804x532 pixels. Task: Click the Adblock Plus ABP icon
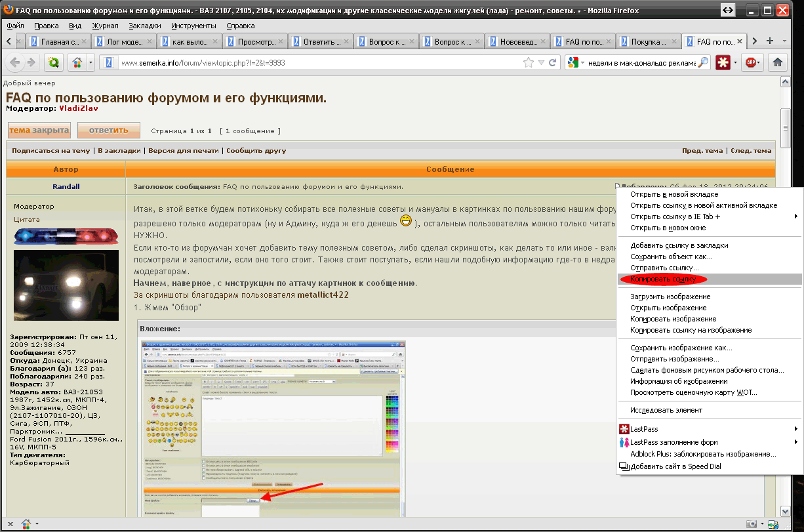752,62
